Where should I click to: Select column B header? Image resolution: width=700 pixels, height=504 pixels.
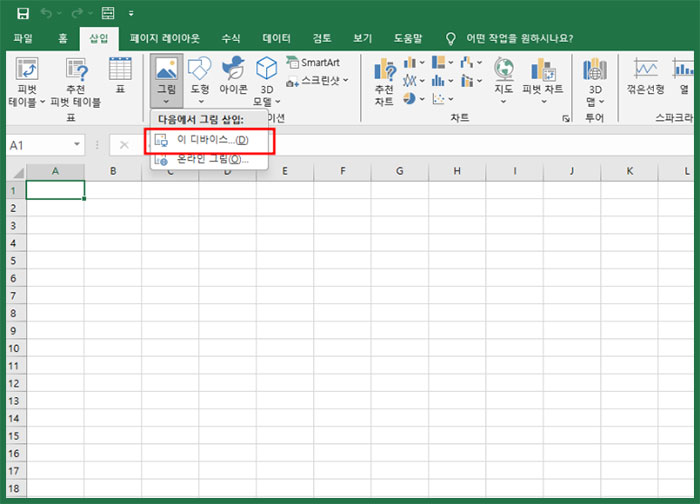[x=113, y=171]
